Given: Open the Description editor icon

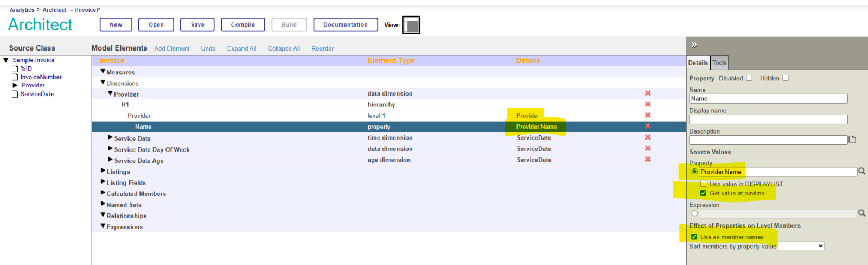Looking at the screenshot, I should pos(852,140).
